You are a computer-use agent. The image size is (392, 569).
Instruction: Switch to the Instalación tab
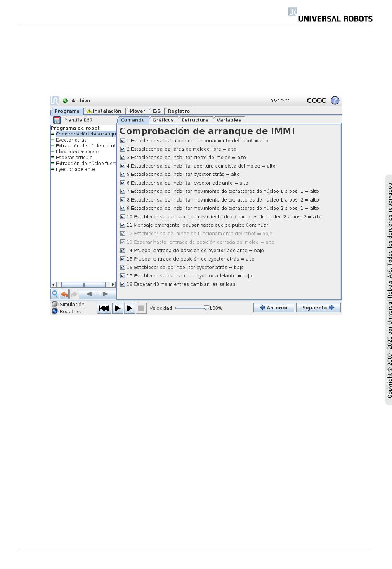tap(104, 111)
